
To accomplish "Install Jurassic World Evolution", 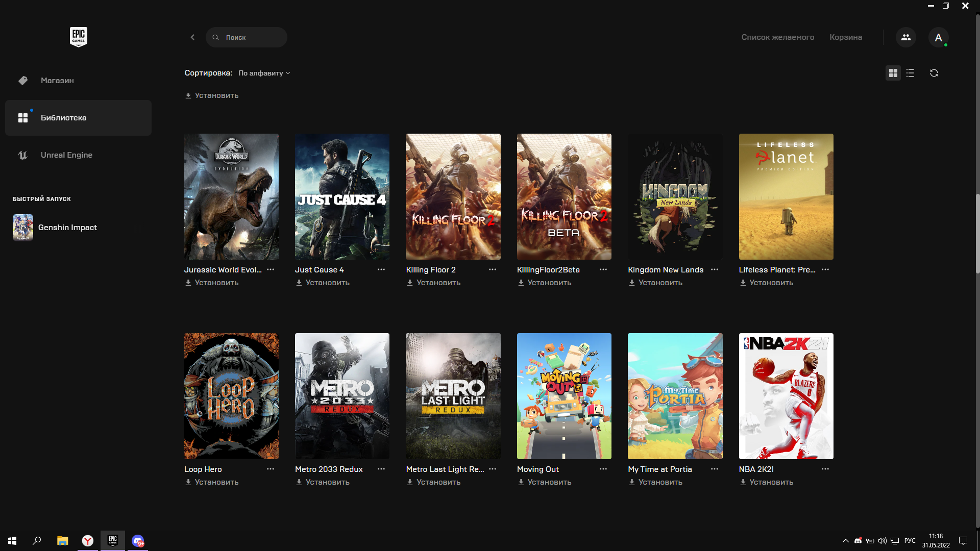I will tap(212, 283).
